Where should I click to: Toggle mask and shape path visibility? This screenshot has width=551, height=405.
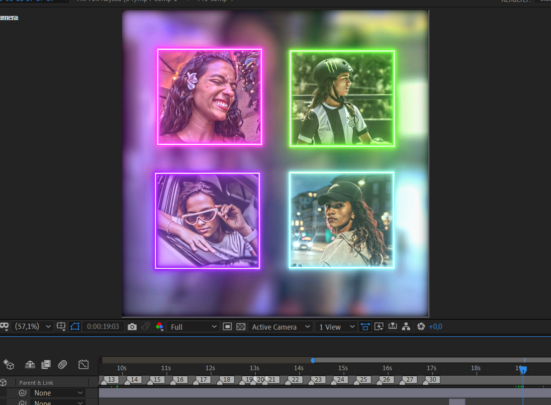point(75,327)
